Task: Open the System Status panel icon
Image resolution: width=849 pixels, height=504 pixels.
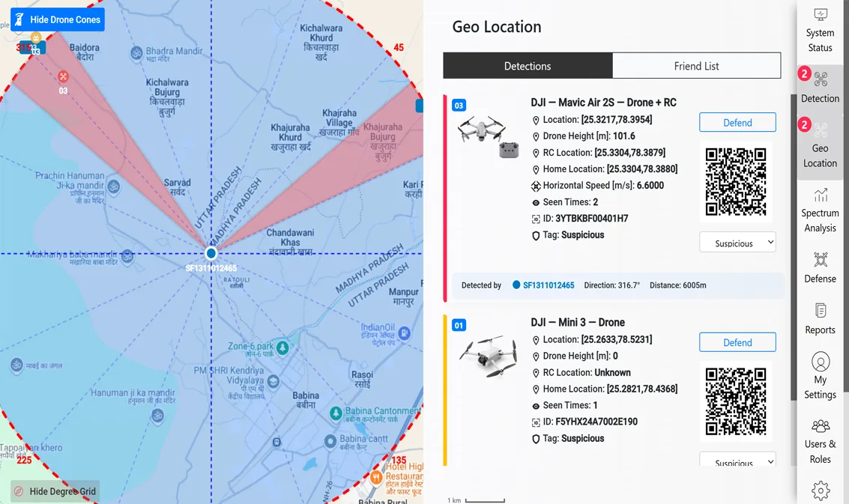Action: click(x=821, y=15)
